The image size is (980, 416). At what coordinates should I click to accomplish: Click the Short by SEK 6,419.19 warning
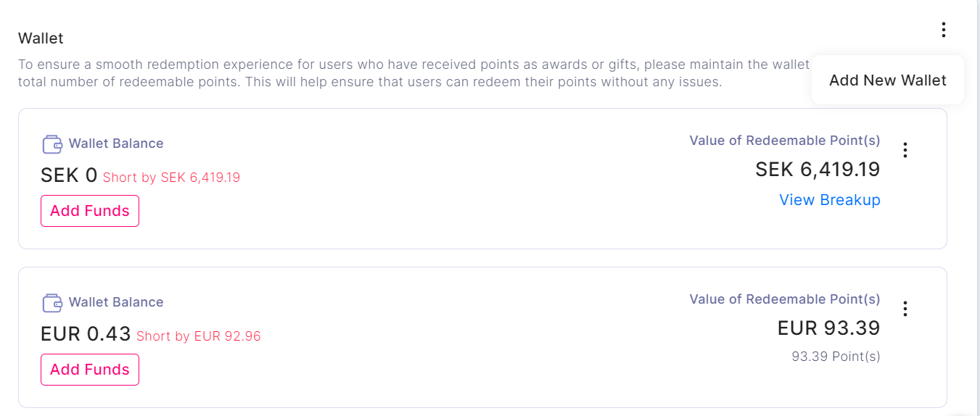171,178
